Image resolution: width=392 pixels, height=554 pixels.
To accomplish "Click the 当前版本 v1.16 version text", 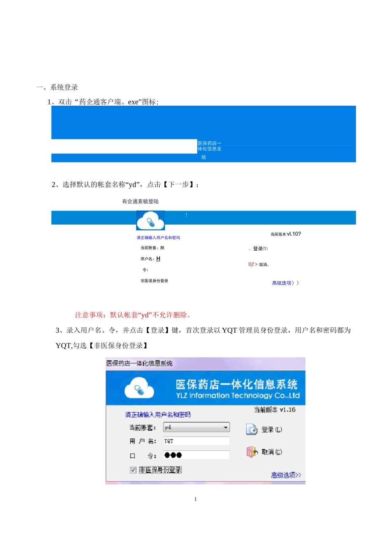I will pyautogui.click(x=274, y=410).
